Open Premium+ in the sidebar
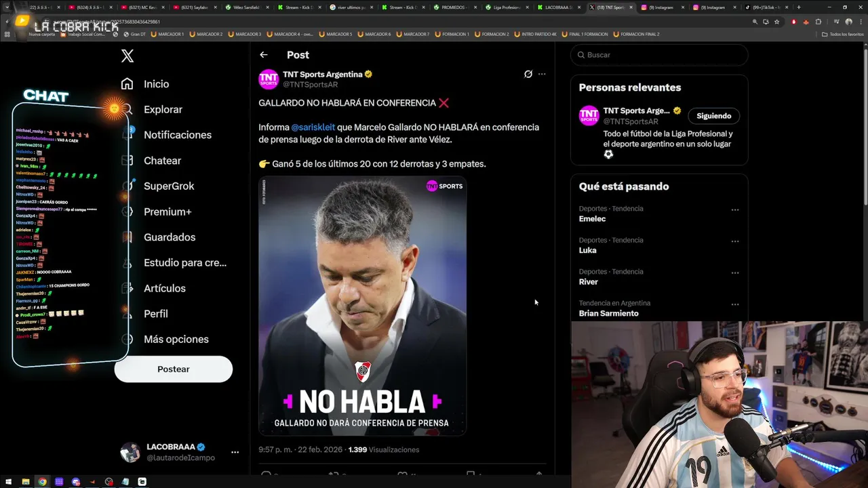Image resolution: width=868 pixels, height=488 pixels. (x=167, y=211)
